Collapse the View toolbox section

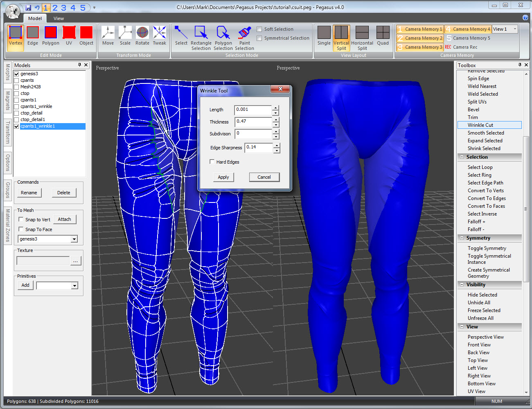pos(462,327)
